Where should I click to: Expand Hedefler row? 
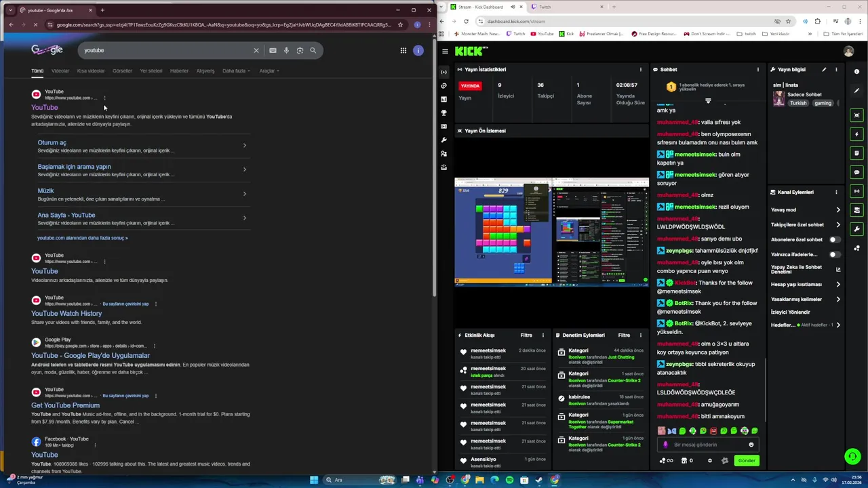[806, 325]
